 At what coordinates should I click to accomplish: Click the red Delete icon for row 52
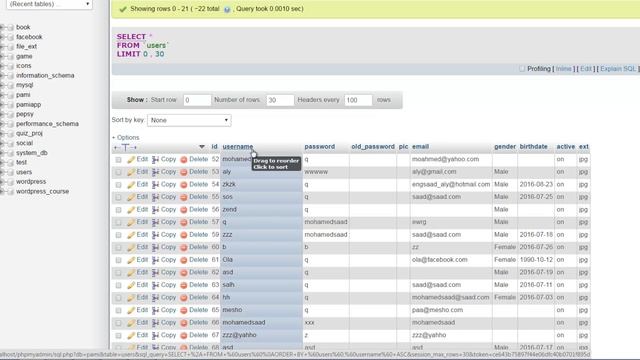tap(184, 160)
